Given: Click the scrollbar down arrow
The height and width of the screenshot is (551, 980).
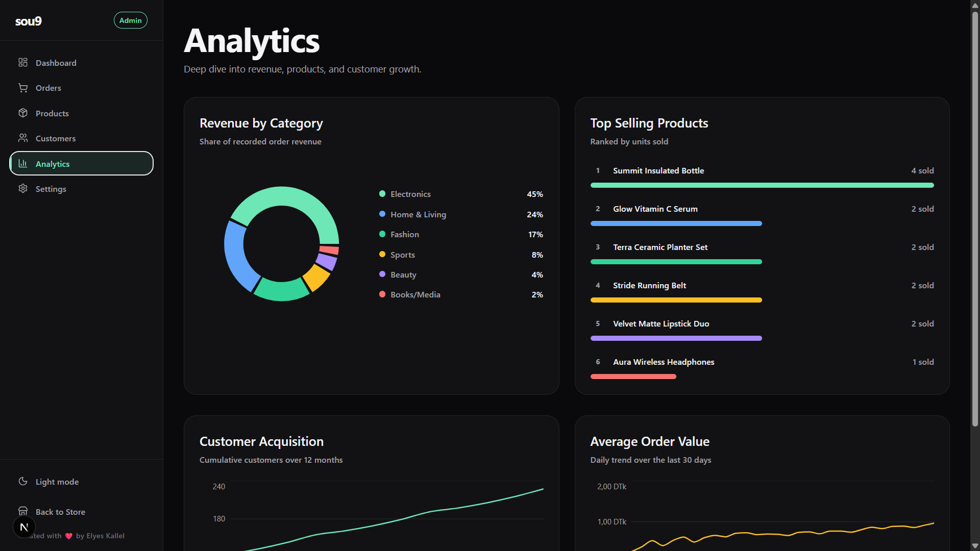Looking at the screenshot, I should (x=975, y=546).
